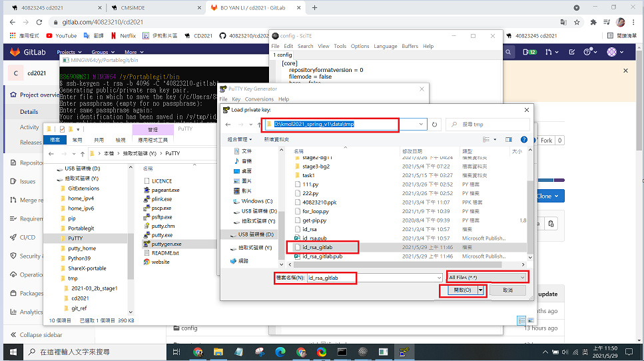The image size is (644, 361).
Task: Open the Language menu in SciTE
Action: 385,46
